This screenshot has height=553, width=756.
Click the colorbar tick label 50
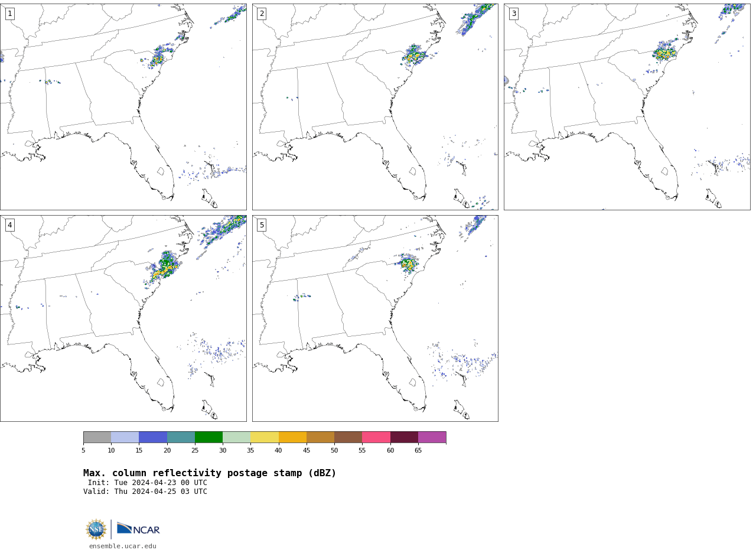point(334,451)
